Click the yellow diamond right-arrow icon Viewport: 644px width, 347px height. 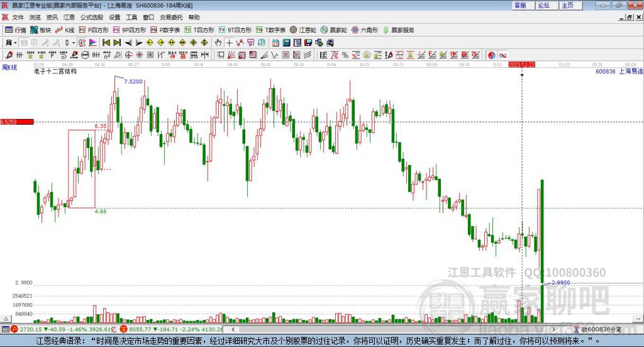160,43
